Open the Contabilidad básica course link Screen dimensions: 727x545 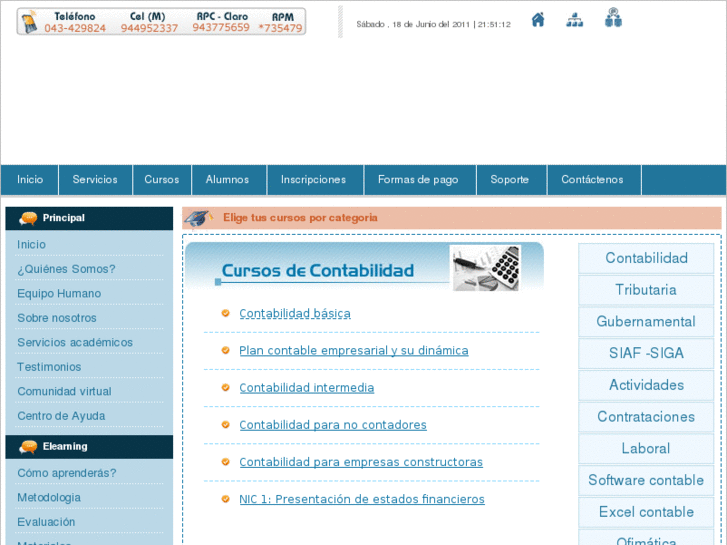295,314
